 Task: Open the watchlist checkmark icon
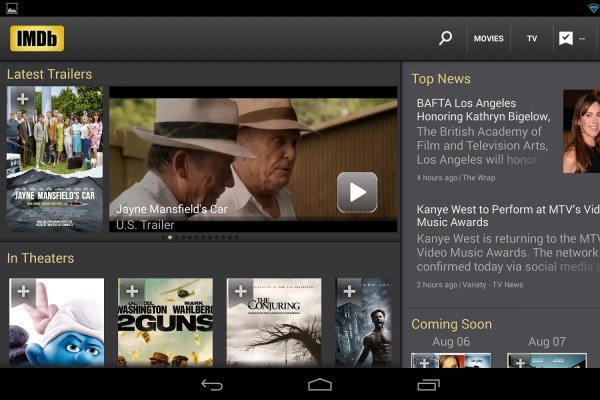click(566, 38)
